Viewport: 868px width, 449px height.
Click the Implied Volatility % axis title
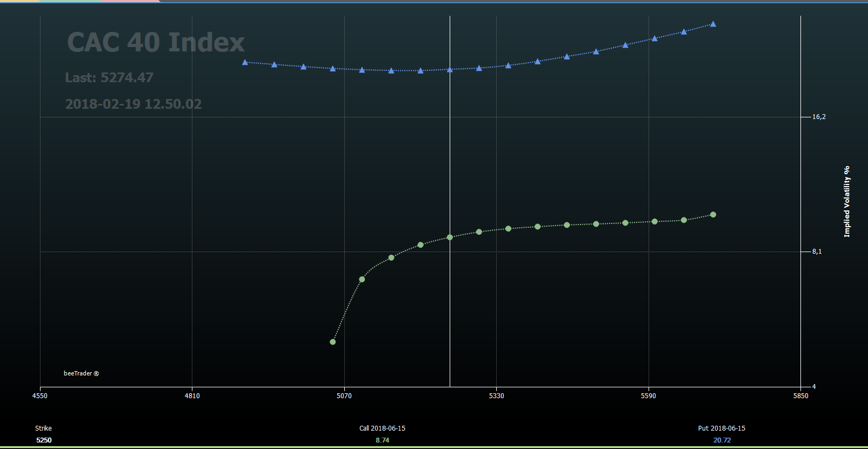point(847,201)
